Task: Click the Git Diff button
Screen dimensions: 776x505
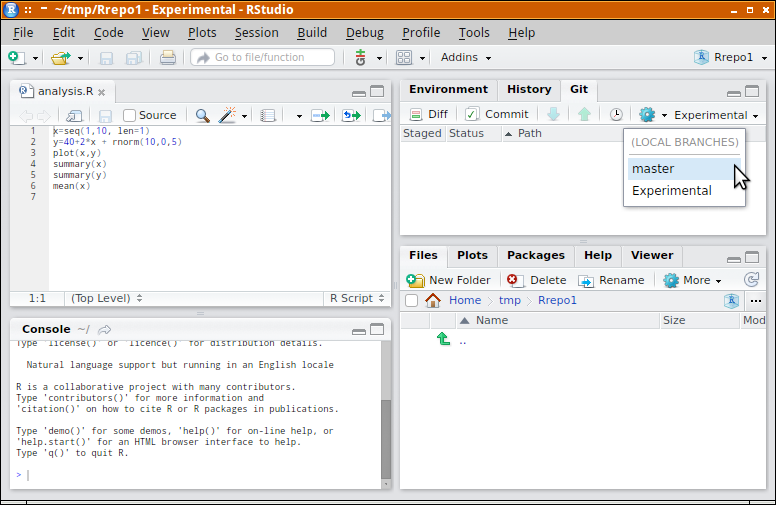Action: (x=429, y=114)
